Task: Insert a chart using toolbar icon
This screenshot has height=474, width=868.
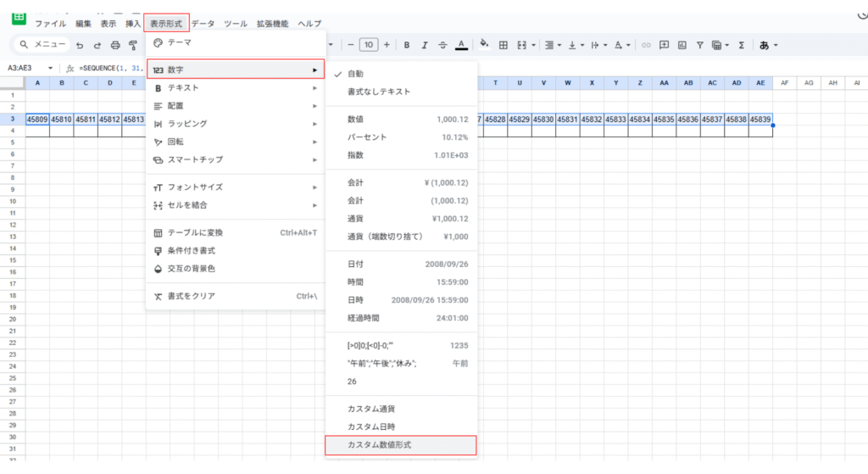Action: [682, 45]
